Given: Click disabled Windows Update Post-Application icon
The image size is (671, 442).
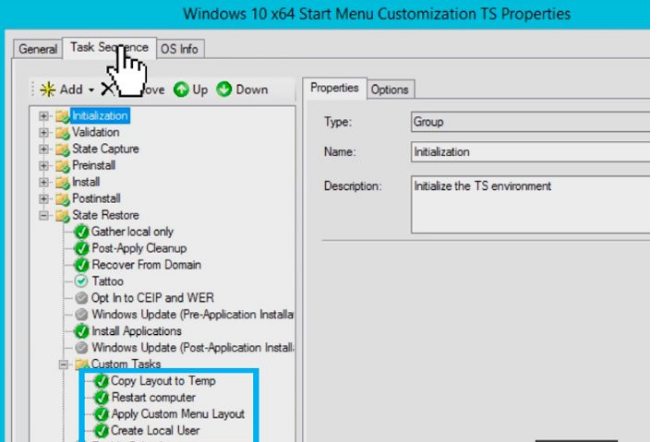Looking at the screenshot, I should [x=81, y=348].
